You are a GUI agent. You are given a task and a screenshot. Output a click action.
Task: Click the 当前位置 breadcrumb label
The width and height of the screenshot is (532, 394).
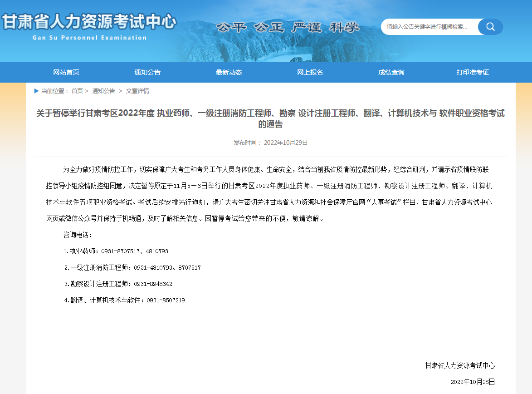[54, 91]
